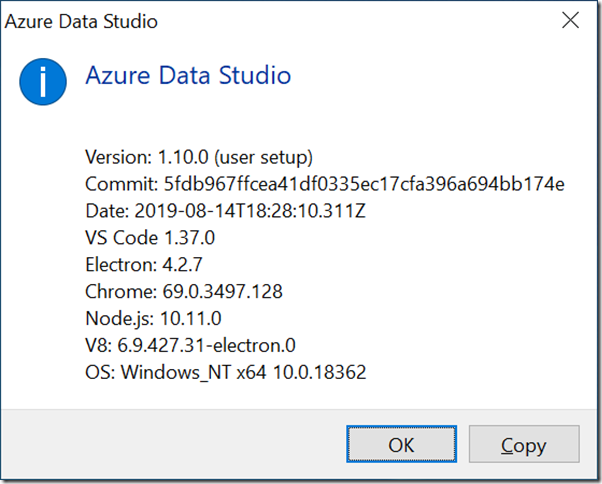Viewport: 602px width, 484px height.
Task: Click the title bar text Azure Data Studio
Action: pos(81,21)
